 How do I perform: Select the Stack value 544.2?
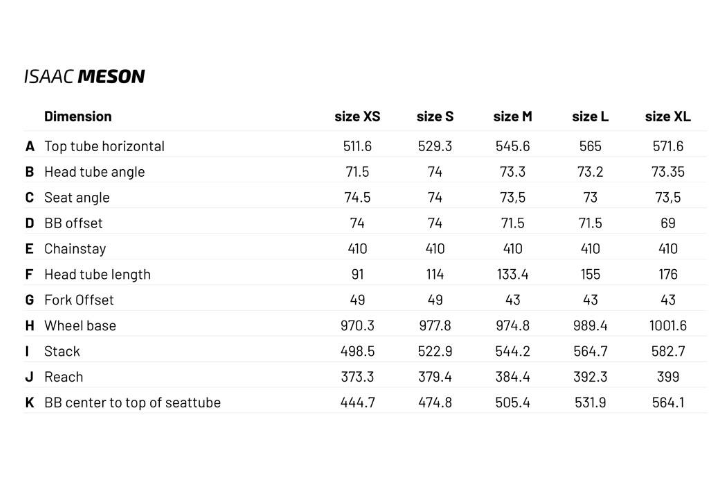(x=512, y=351)
